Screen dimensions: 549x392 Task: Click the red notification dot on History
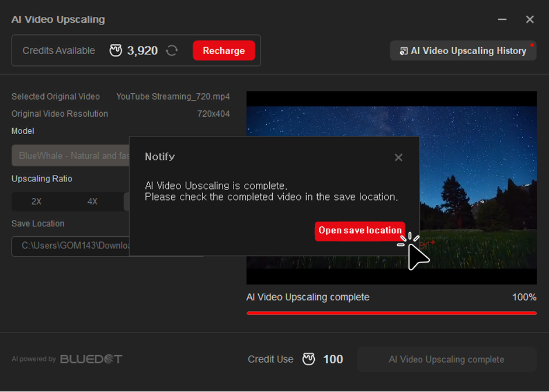(x=531, y=44)
